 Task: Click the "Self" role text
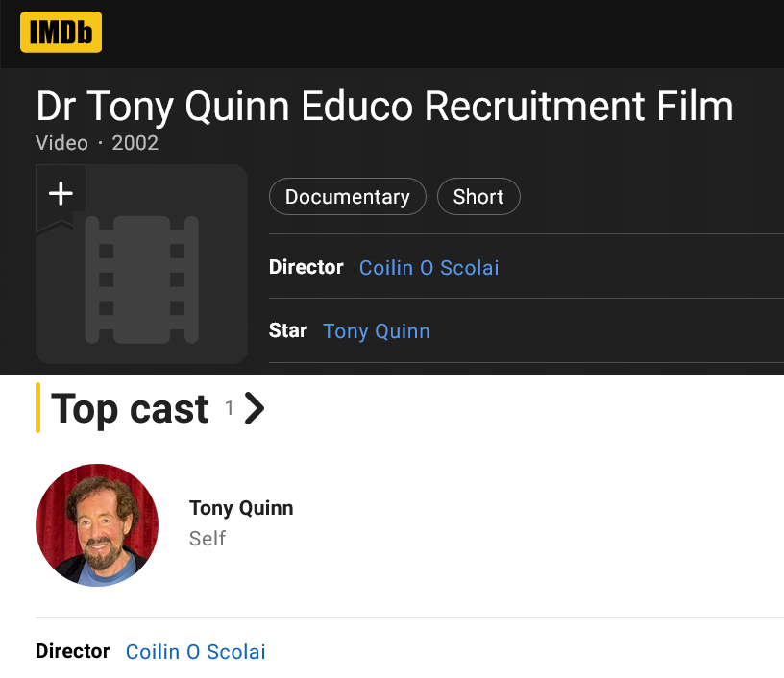[x=208, y=539]
